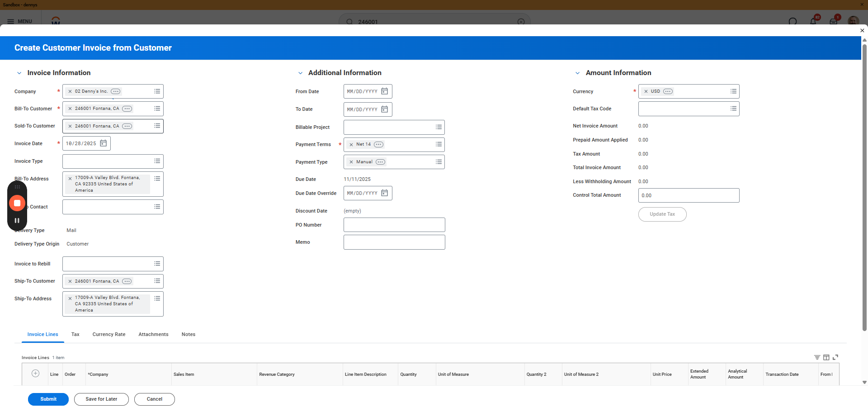Stop the screen recording
Screen dimensions: 868x412
(17, 204)
